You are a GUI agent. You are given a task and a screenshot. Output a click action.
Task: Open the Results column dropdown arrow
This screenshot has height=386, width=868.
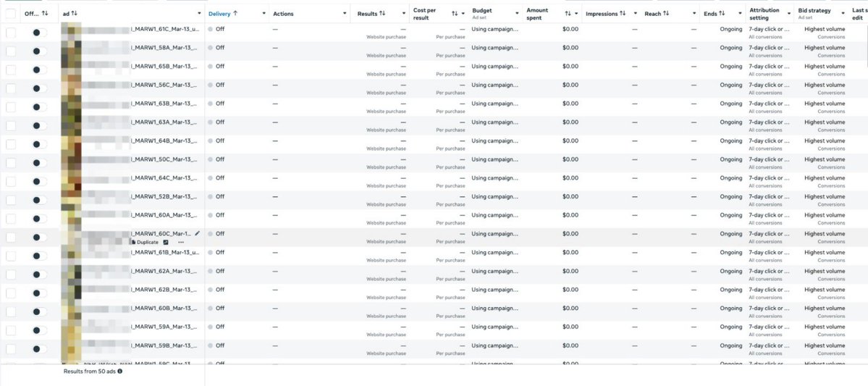tap(404, 13)
